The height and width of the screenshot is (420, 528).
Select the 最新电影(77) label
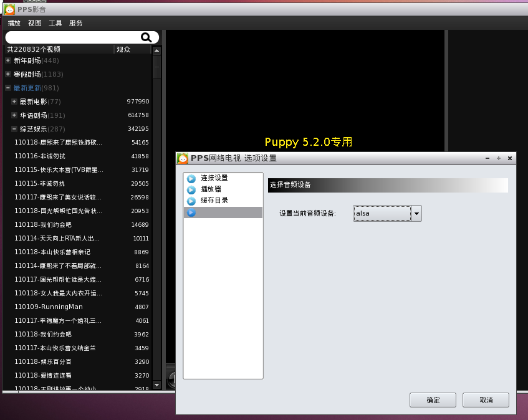click(41, 102)
